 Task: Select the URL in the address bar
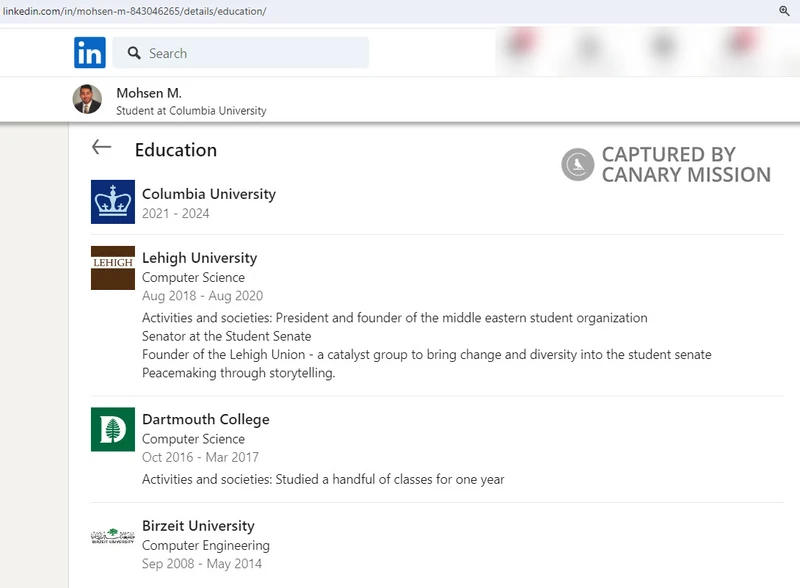pos(135,11)
